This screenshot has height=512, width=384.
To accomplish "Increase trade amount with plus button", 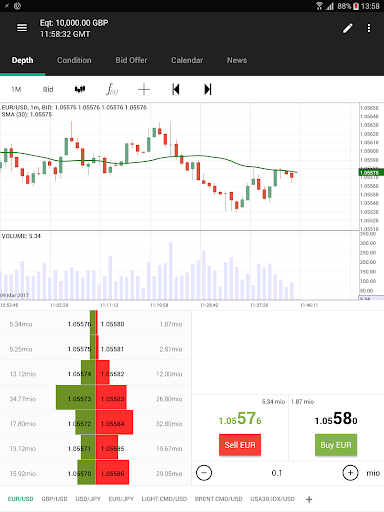I will pyautogui.click(x=350, y=473).
